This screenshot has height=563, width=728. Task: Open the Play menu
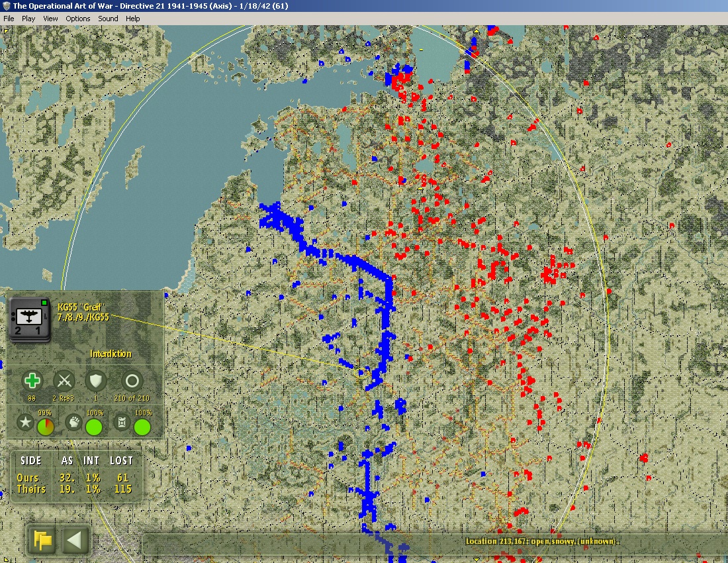tap(28, 19)
